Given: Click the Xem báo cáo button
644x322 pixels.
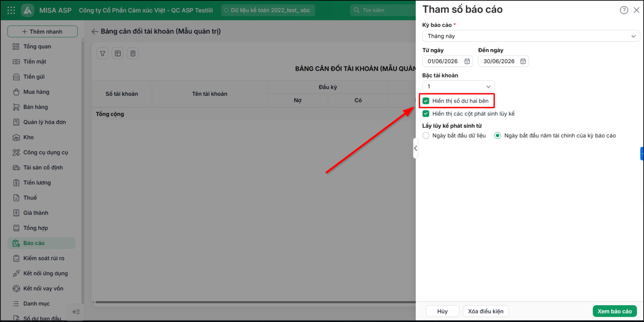Looking at the screenshot, I should [615, 311].
